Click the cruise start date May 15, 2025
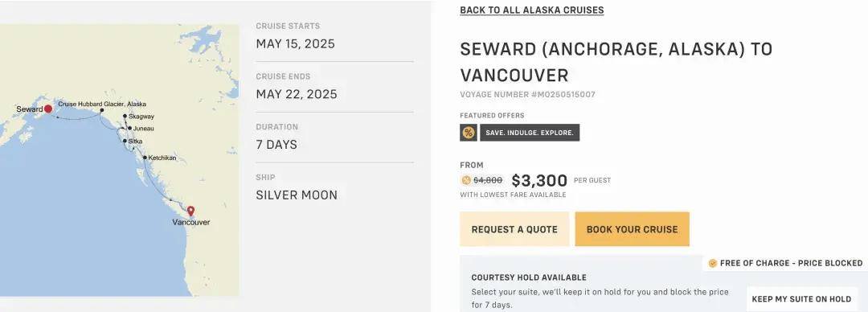 pyautogui.click(x=295, y=43)
